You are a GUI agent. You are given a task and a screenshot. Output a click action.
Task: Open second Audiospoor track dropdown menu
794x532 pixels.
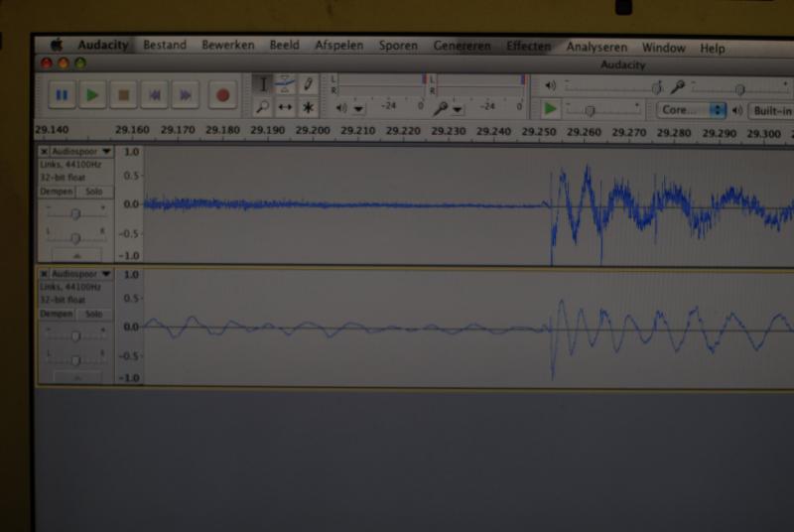coord(106,273)
